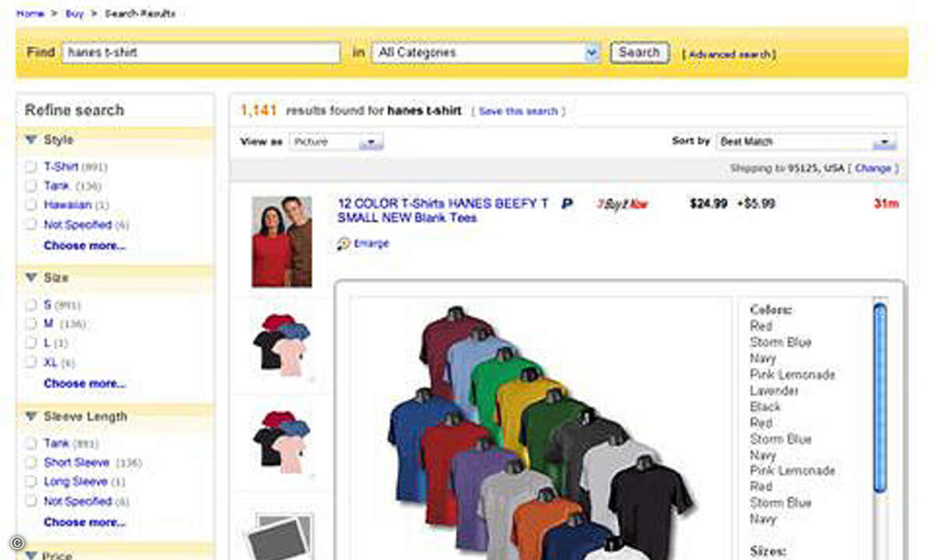934x560 pixels.
Task: Click the $24.99 price
Action: [708, 204]
